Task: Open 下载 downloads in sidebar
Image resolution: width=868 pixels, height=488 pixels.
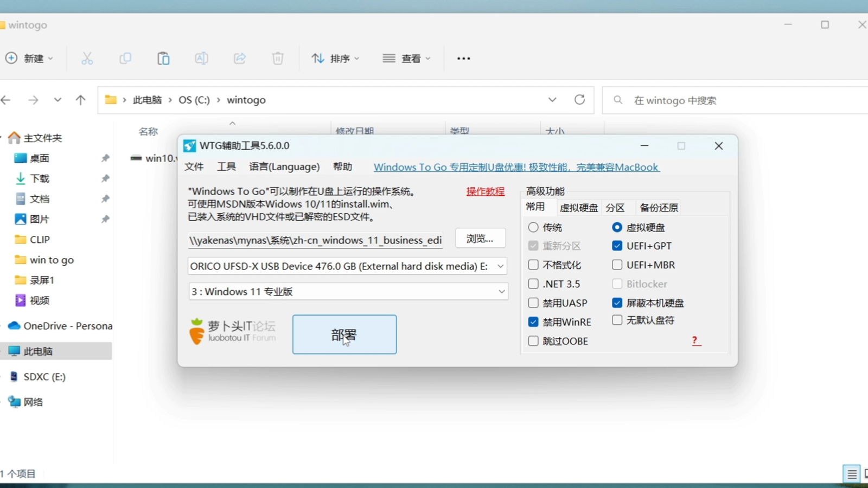Action: pos(33,178)
